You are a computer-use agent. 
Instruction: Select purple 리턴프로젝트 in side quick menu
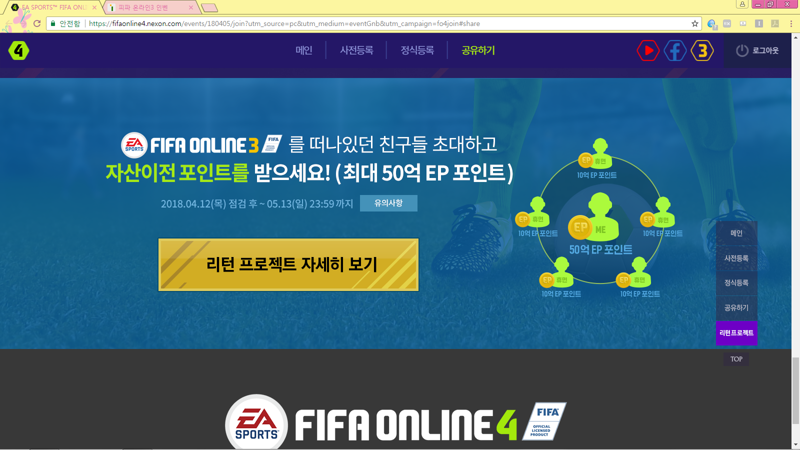(x=736, y=333)
